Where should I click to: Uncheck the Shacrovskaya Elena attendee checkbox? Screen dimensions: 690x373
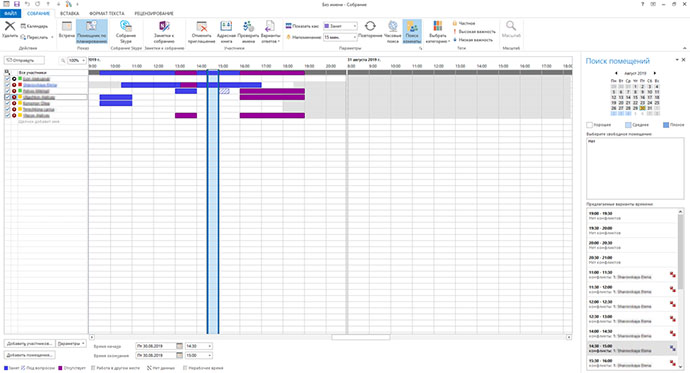[7, 84]
